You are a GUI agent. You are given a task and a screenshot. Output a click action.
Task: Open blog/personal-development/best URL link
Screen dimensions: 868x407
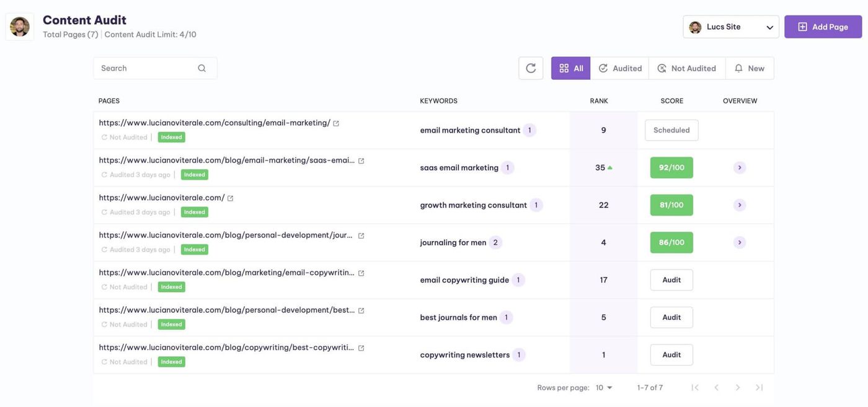click(x=227, y=310)
